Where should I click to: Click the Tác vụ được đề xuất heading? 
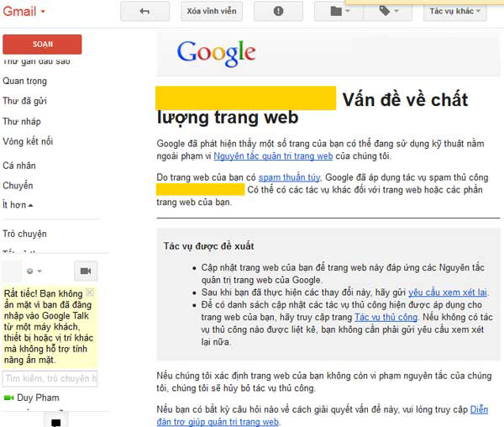(x=209, y=246)
